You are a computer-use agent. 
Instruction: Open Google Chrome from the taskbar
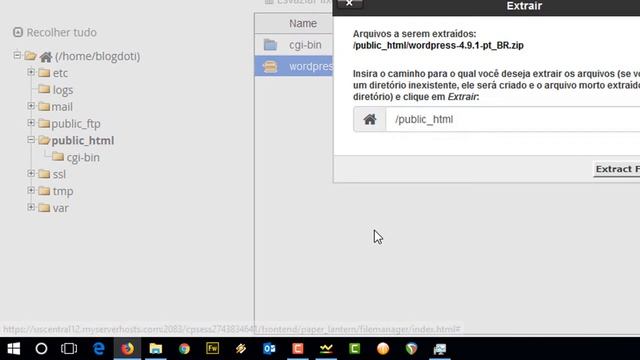coord(184,349)
